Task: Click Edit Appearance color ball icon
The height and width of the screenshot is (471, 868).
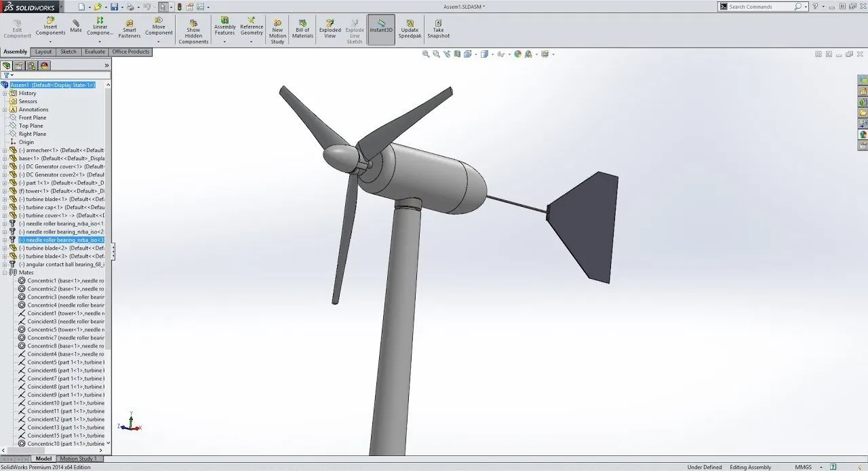Action: [x=517, y=54]
